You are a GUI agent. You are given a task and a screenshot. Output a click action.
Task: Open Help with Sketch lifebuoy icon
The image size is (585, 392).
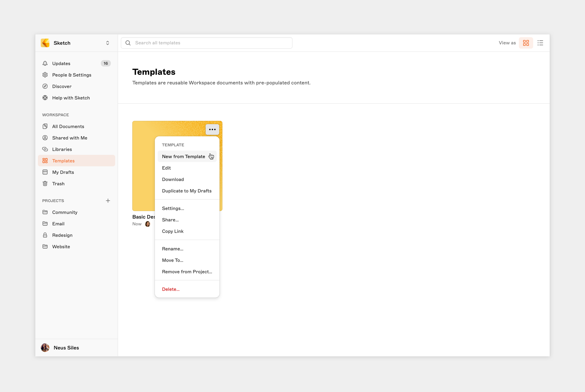(x=45, y=98)
